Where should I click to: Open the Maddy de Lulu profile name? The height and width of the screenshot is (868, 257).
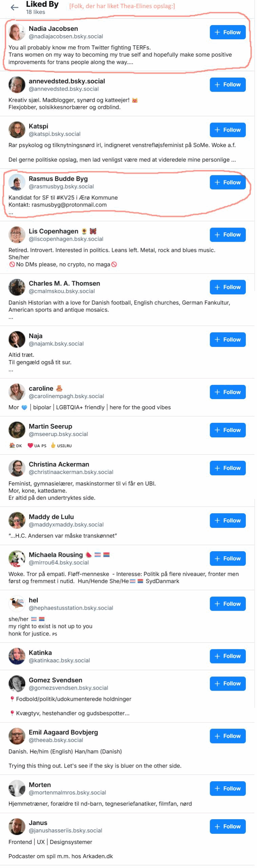(x=51, y=516)
